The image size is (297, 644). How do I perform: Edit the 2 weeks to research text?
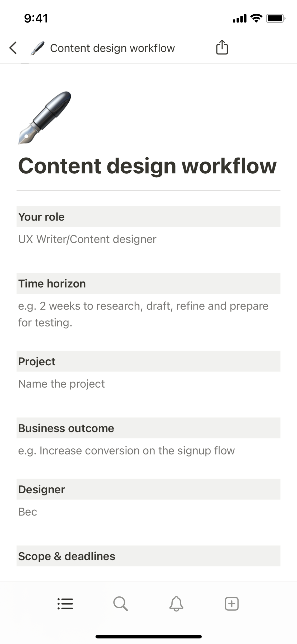143,314
